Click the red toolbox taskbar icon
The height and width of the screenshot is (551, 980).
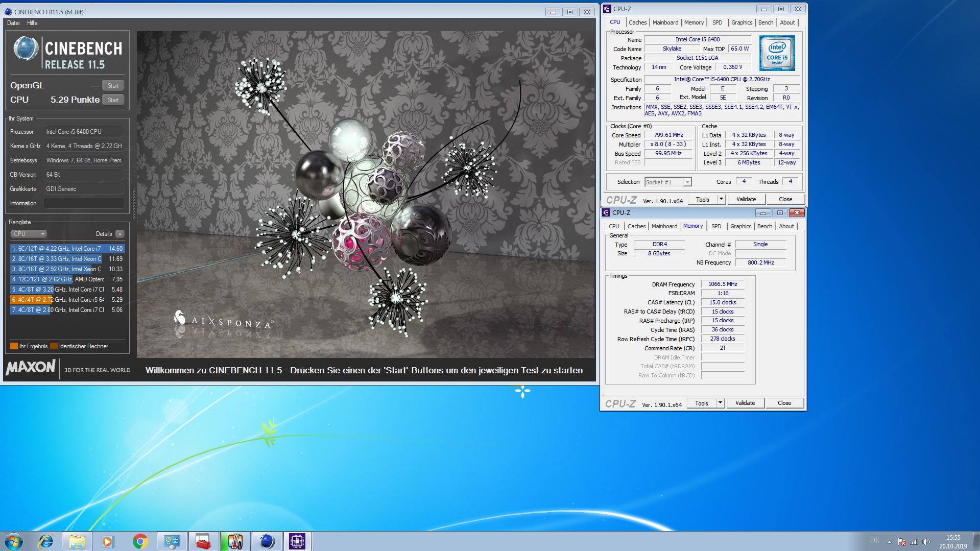(x=203, y=541)
